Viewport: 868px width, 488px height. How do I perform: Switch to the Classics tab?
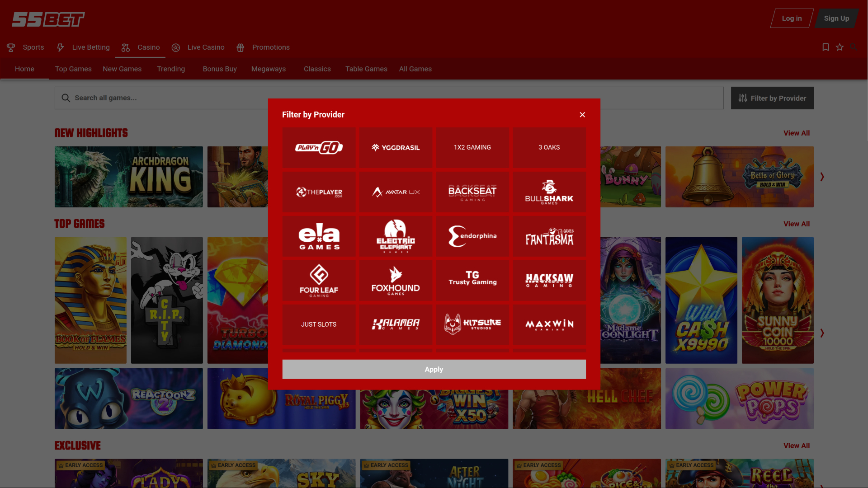click(317, 69)
